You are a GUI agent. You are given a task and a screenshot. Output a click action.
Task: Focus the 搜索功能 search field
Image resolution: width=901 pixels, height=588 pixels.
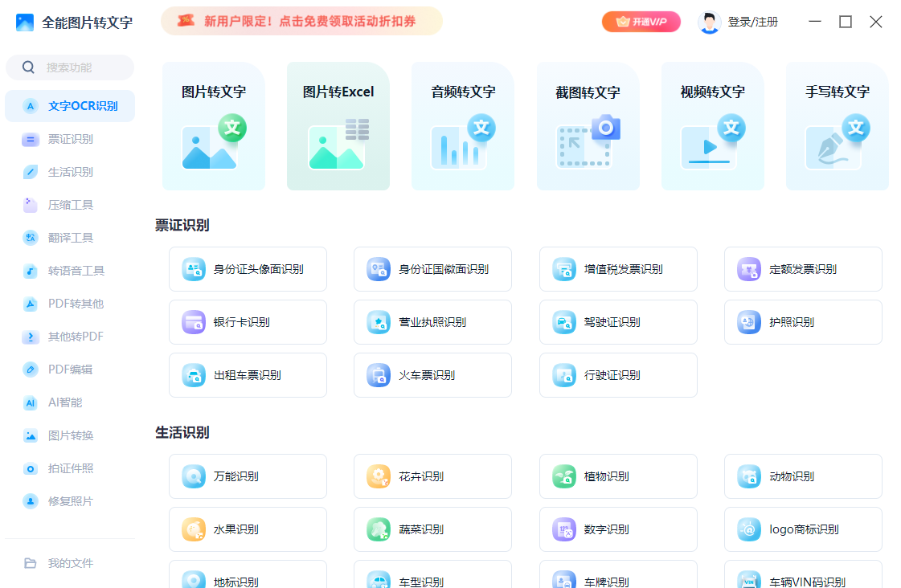[70, 67]
